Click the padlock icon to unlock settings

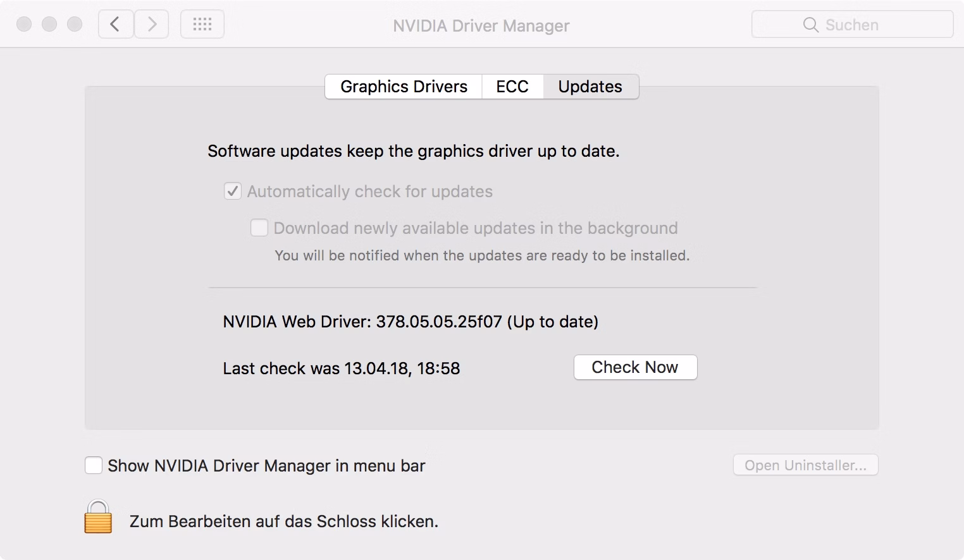[98, 517]
